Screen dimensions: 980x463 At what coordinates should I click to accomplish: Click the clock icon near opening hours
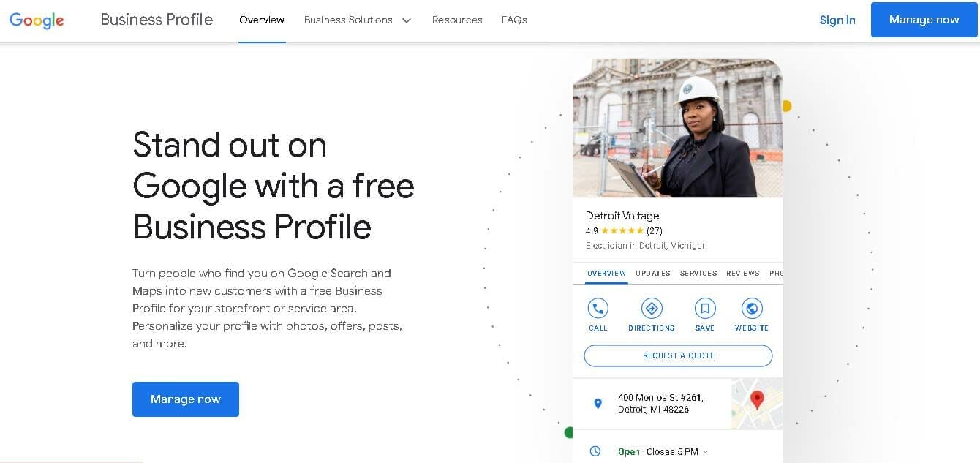(x=595, y=451)
